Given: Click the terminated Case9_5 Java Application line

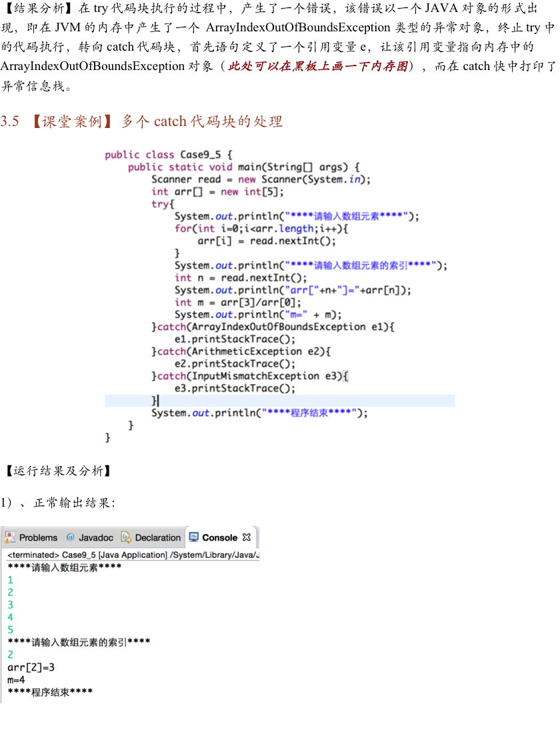Looking at the screenshot, I should click(x=133, y=555).
